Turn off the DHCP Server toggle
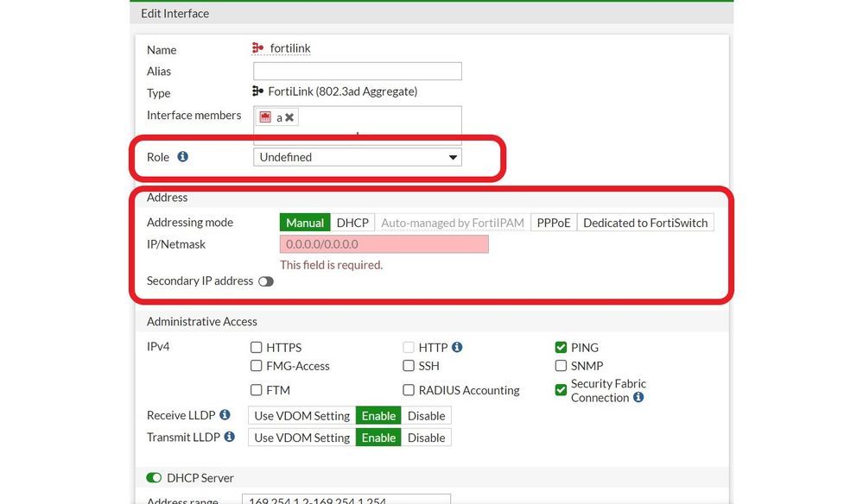Viewport: 863px width, 504px height. (154, 477)
